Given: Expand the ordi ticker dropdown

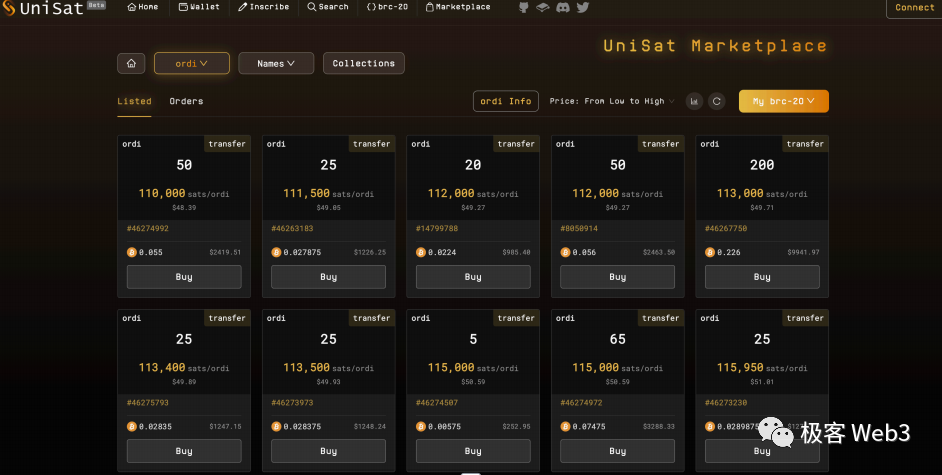Looking at the screenshot, I should click(x=191, y=63).
